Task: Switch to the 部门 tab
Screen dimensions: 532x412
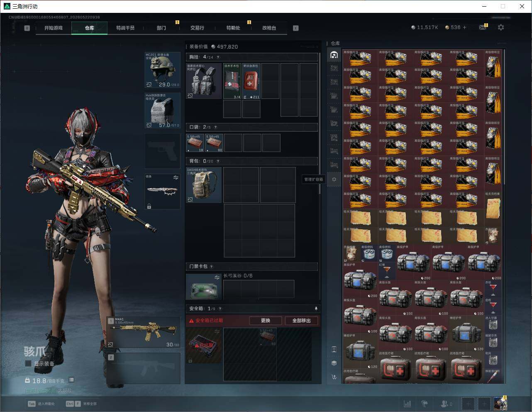Action: tap(161, 28)
